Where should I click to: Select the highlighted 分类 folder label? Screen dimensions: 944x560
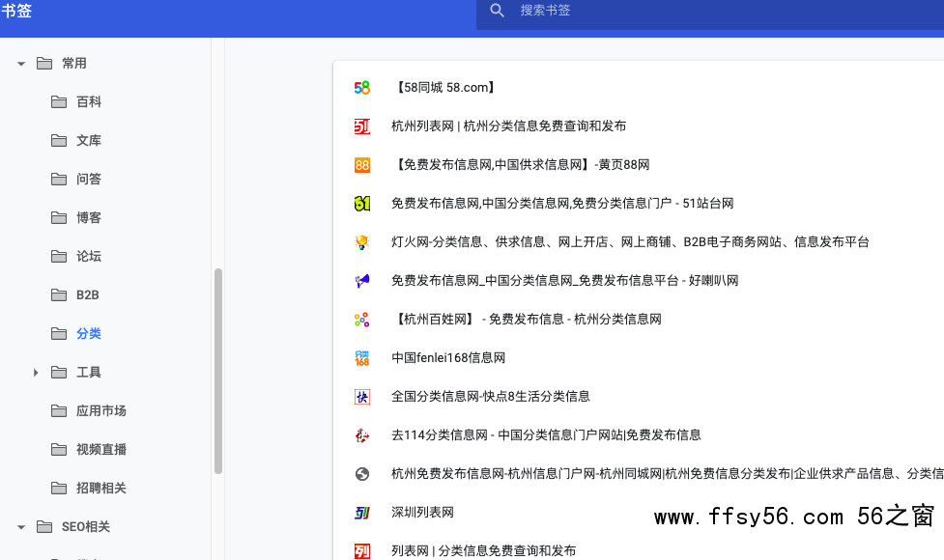(89, 333)
